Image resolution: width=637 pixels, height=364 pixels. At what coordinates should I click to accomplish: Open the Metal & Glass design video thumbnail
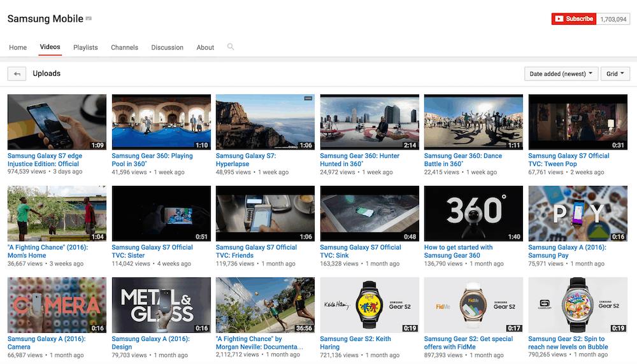click(x=161, y=305)
